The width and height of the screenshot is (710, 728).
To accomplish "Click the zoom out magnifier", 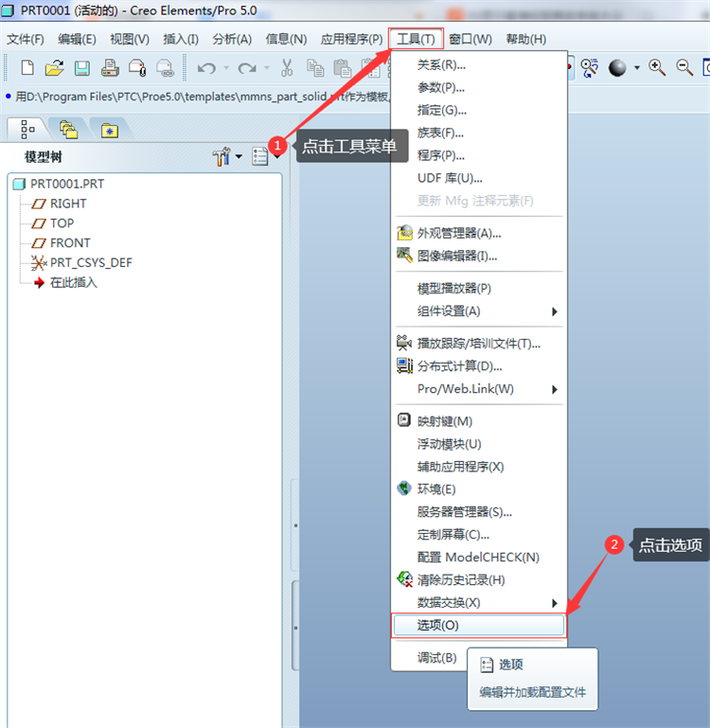I will coord(684,68).
